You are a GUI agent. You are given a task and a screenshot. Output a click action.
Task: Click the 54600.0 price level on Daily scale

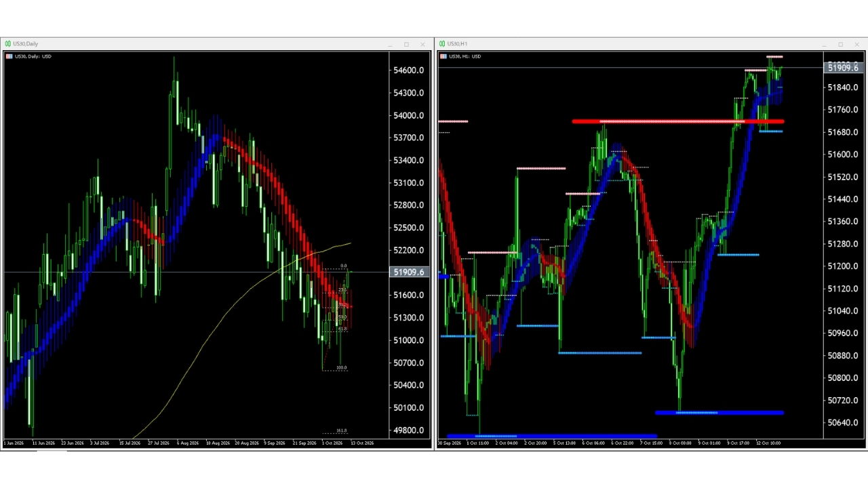click(x=409, y=70)
